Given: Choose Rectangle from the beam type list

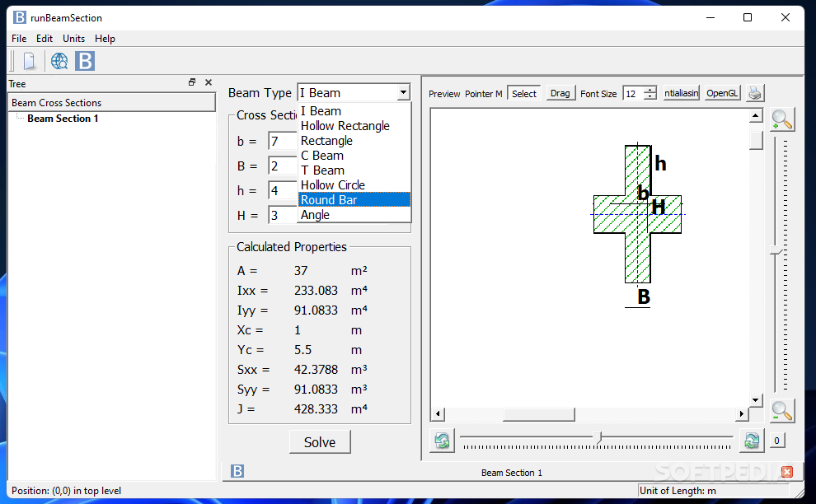Looking at the screenshot, I should point(354,141).
